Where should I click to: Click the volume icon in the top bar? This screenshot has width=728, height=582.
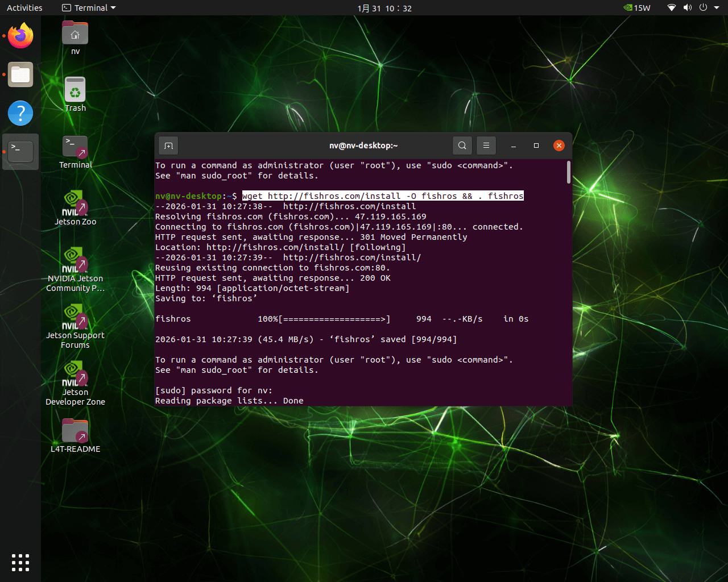pyautogui.click(x=688, y=8)
